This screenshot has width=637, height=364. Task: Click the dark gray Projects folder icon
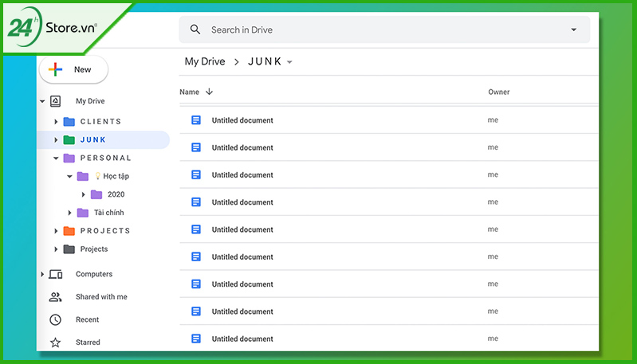point(69,249)
